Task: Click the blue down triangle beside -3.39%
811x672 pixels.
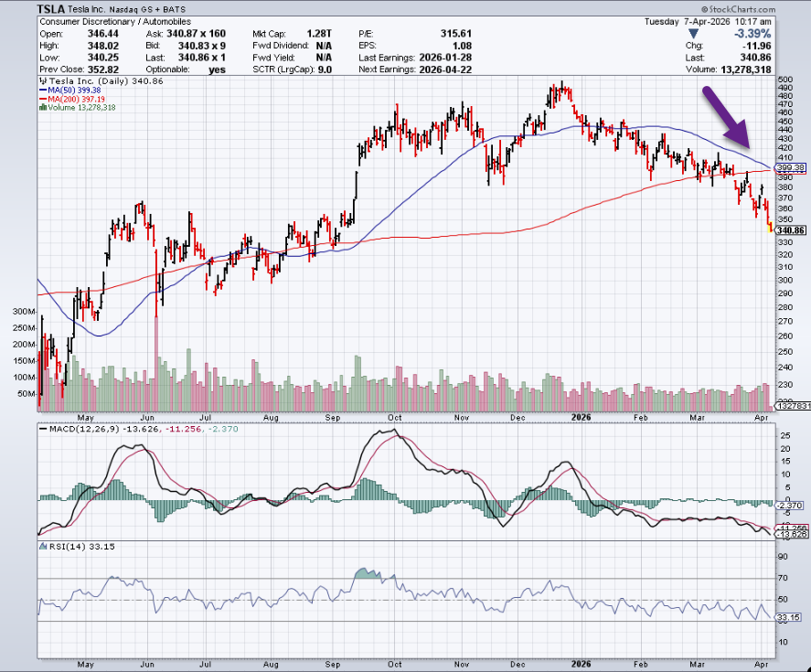Action: pos(690,33)
